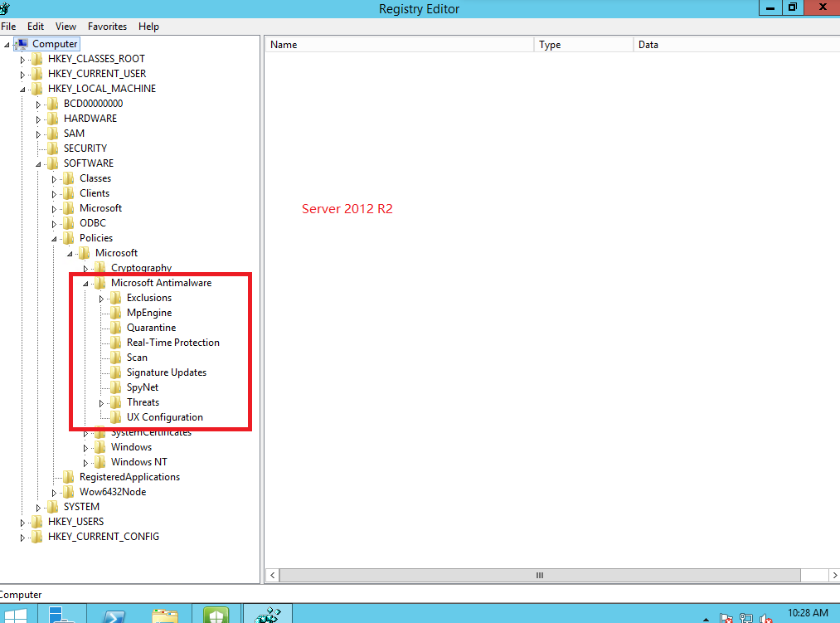The width and height of the screenshot is (840, 623).
Task: Click the Windows NT folder icon
Action: 100,462
